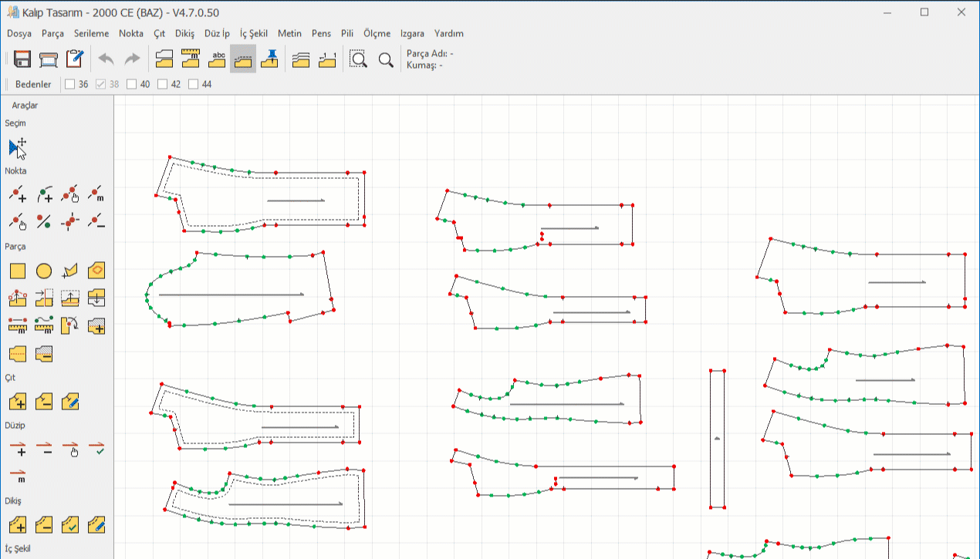Click the zoom-to-area dashed magnifier icon
This screenshot has width=980, height=559.
tap(358, 59)
